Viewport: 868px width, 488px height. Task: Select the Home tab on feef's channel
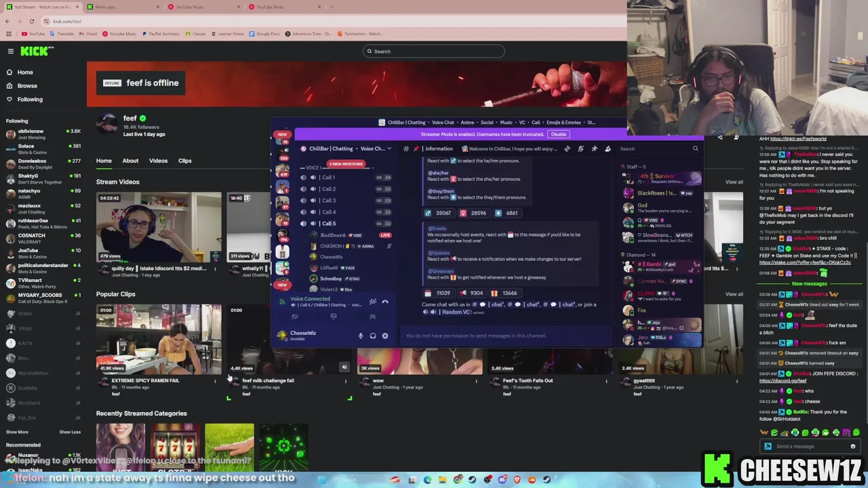(x=104, y=161)
